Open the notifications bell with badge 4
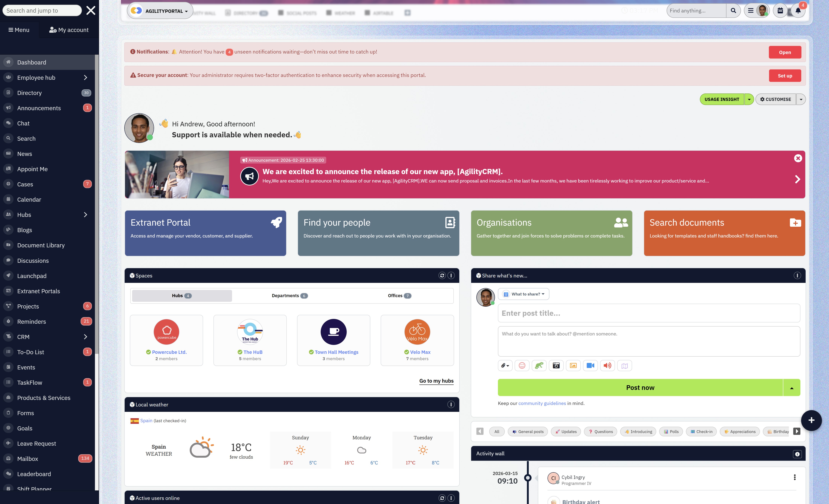The image size is (829, 504). coord(798,10)
